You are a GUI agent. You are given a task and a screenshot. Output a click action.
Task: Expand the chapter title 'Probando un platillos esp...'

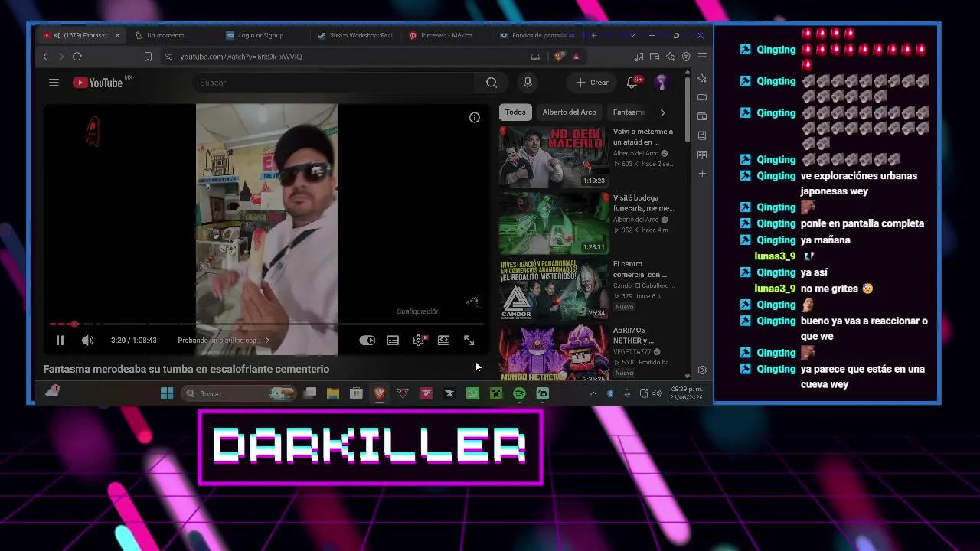tap(224, 341)
